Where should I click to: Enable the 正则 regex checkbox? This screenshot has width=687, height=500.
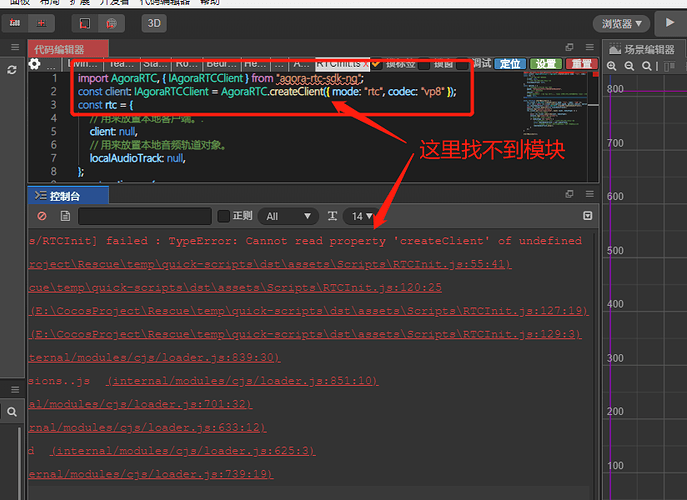click(x=223, y=216)
